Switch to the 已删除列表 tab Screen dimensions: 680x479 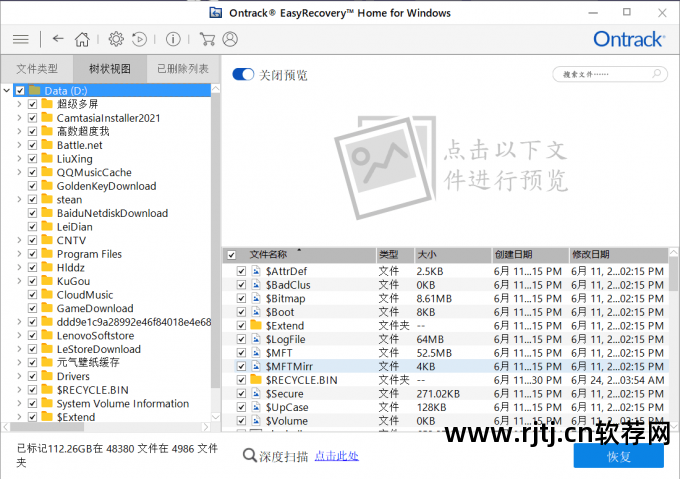click(x=183, y=68)
